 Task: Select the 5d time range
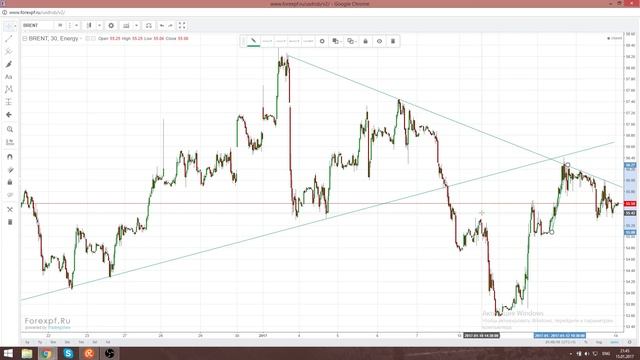point(95,342)
